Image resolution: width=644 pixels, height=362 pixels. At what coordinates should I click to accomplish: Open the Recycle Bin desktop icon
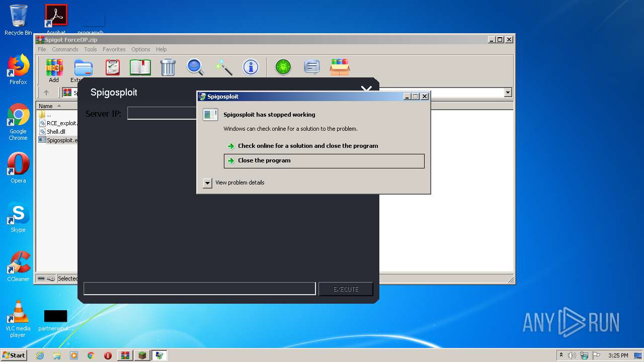(18, 20)
